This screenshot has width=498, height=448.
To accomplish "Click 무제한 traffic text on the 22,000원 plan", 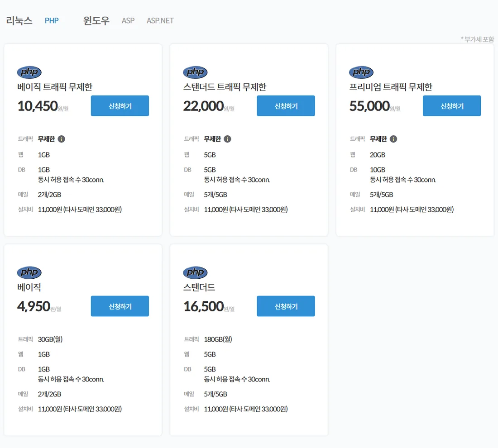I will coord(212,139).
